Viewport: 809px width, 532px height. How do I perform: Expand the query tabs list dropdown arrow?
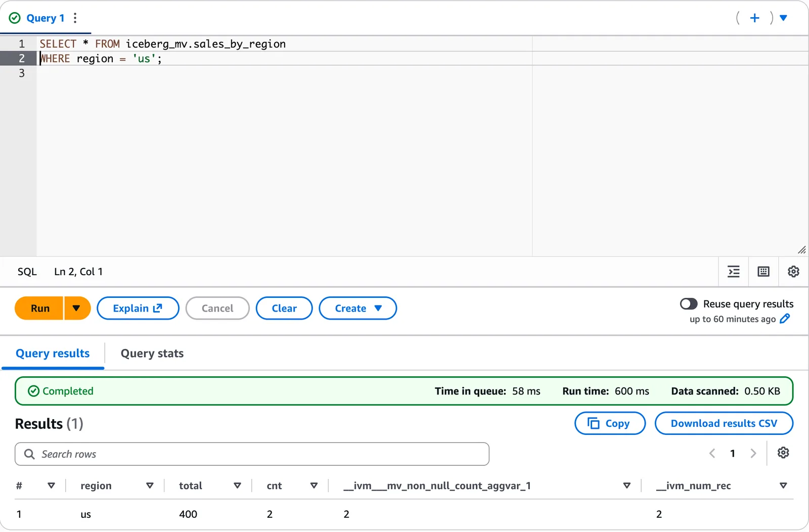point(783,18)
